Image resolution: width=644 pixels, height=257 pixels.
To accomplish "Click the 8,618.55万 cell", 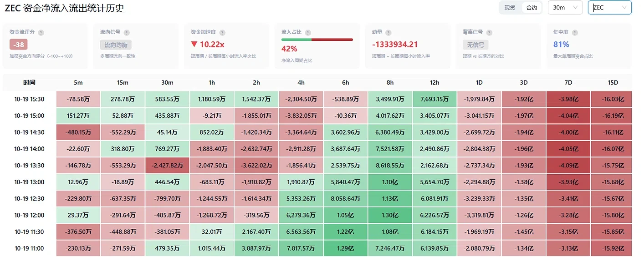I will click(390, 166).
